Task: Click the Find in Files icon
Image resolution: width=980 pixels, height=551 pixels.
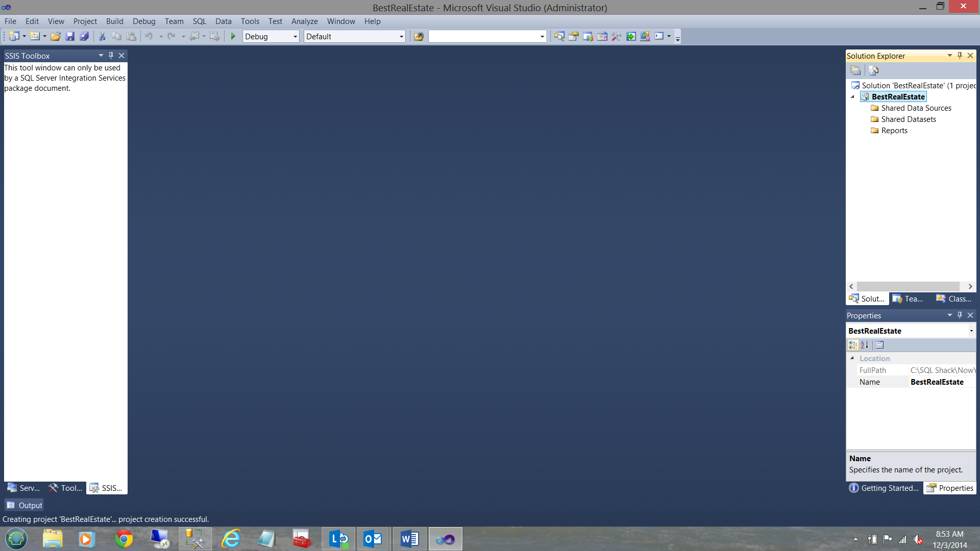Action: (x=419, y=36)
